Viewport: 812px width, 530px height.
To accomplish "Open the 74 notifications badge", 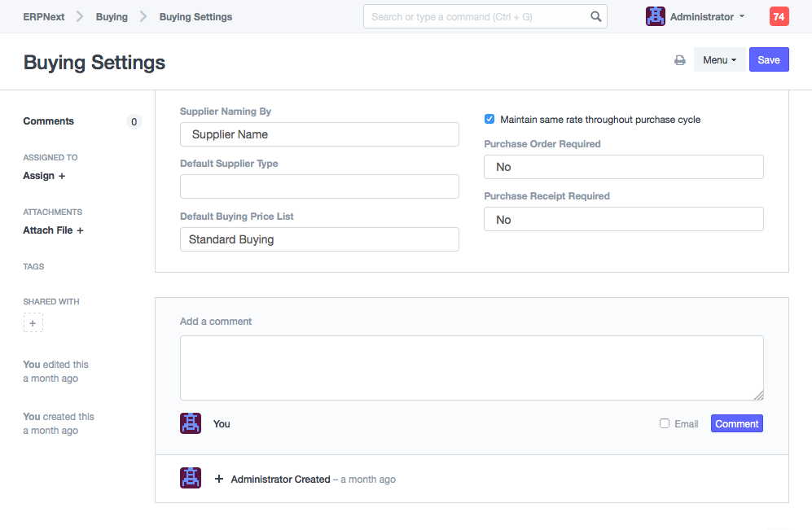I will point(779,16).
